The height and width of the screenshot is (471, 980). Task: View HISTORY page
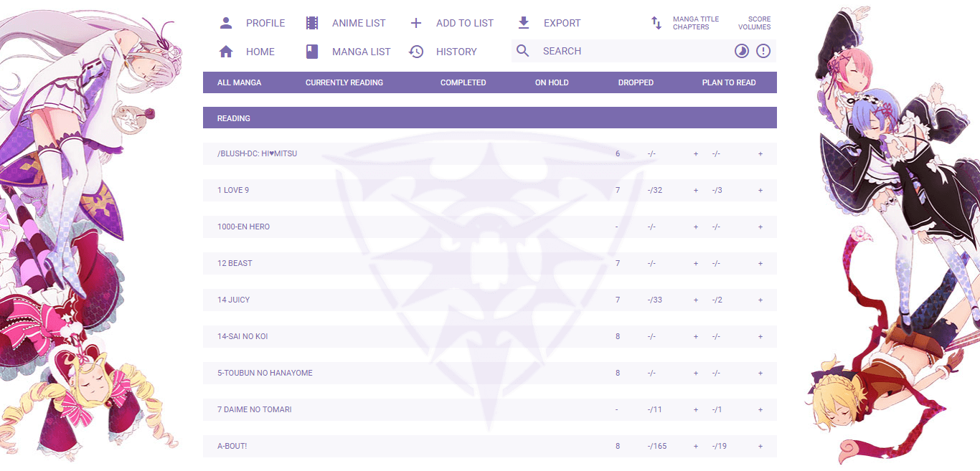point(456,52)
